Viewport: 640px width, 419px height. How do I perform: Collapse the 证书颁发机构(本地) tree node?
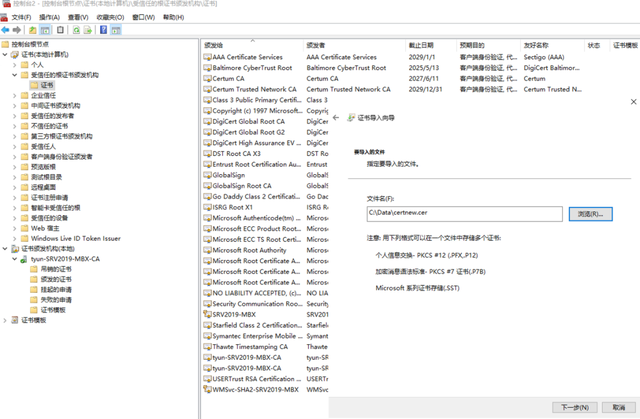[5, 249]
